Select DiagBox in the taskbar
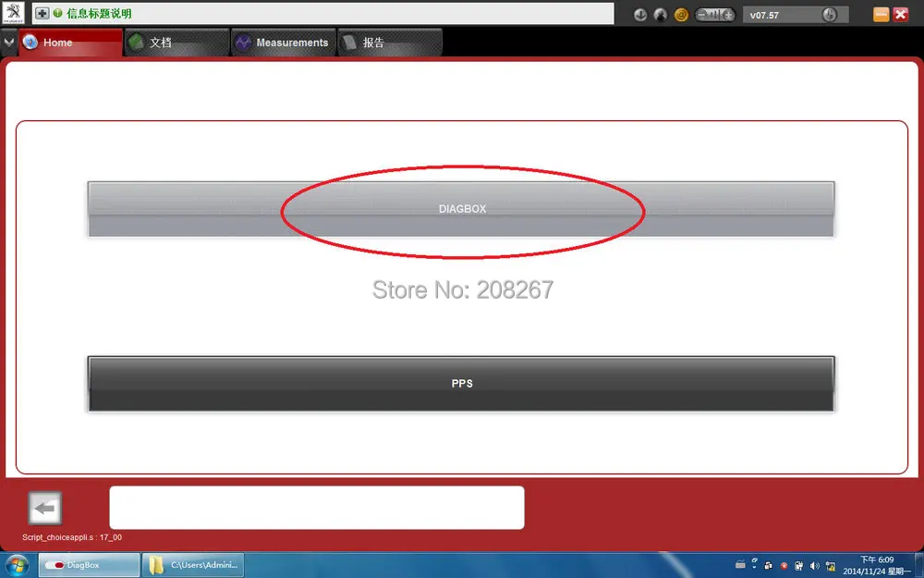 pyautogui.click(x=89, y=565)
